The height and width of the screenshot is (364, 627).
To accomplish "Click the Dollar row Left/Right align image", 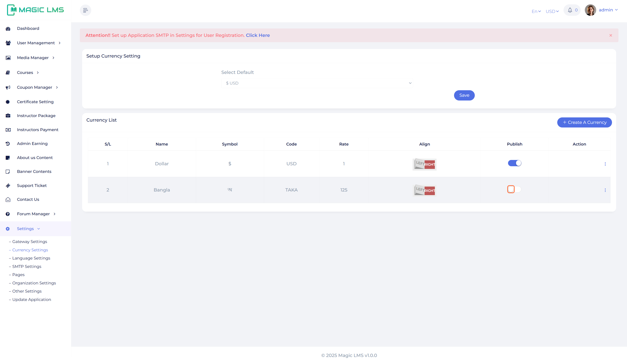I will [424, 164].
